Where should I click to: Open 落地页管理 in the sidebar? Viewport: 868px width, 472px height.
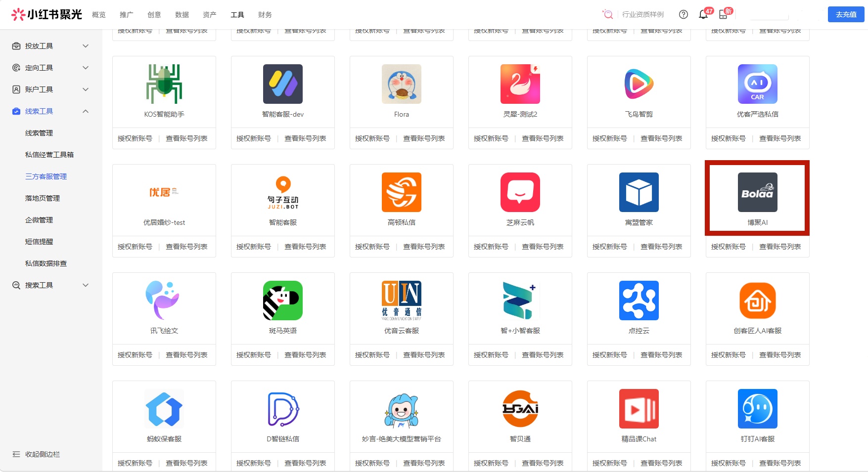point(43,198)
